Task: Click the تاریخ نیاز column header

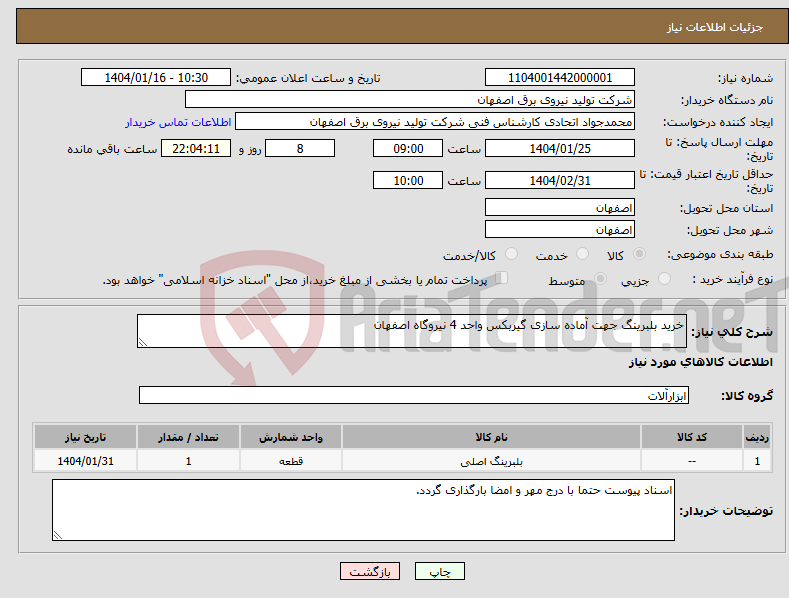Action: [x=86, y=437]
